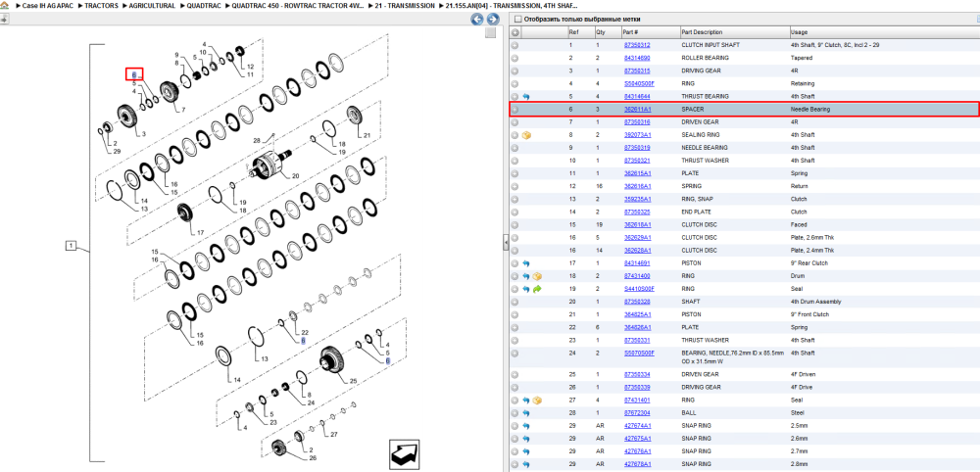980x472 pixels.
Task: Click round icon in CLUTCH INPUT SHAFT row
Action: (x=515, y=46)
